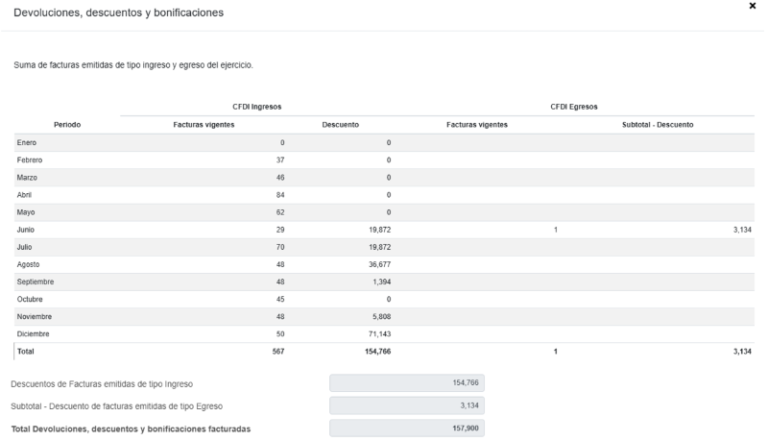Select the Abril row label
This screenshot has height=441, width=768.
tap(24, 195)
